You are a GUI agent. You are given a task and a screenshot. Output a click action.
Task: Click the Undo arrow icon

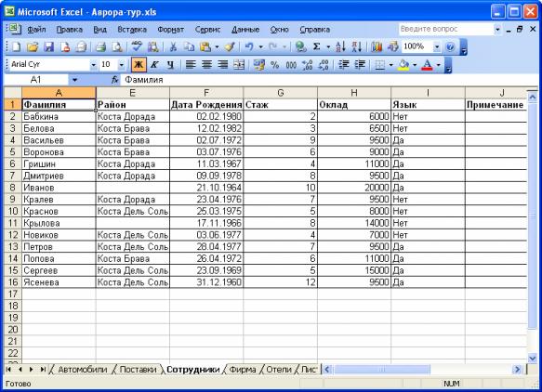249,46
